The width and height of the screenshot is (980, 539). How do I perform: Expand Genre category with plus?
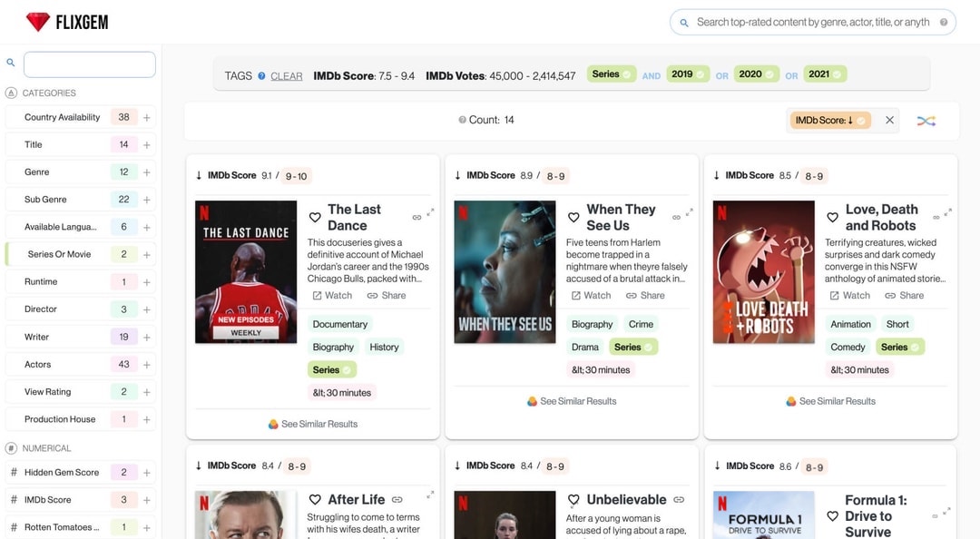[146, 172]
